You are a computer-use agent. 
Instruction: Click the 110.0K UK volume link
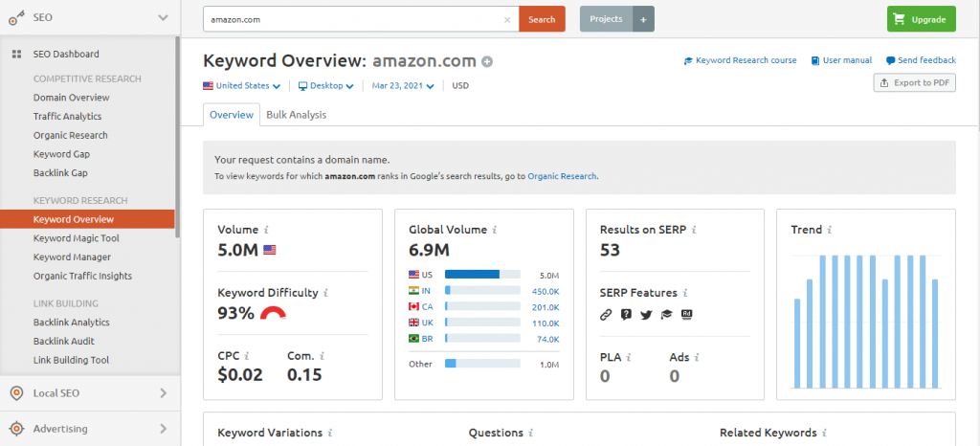pyautogui.click(x=546, y=323)
